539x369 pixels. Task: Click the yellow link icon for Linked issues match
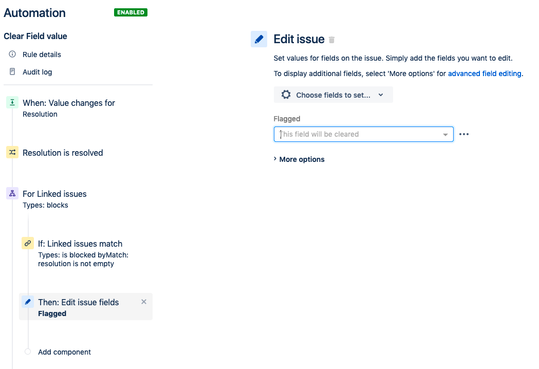pos(28,243)
